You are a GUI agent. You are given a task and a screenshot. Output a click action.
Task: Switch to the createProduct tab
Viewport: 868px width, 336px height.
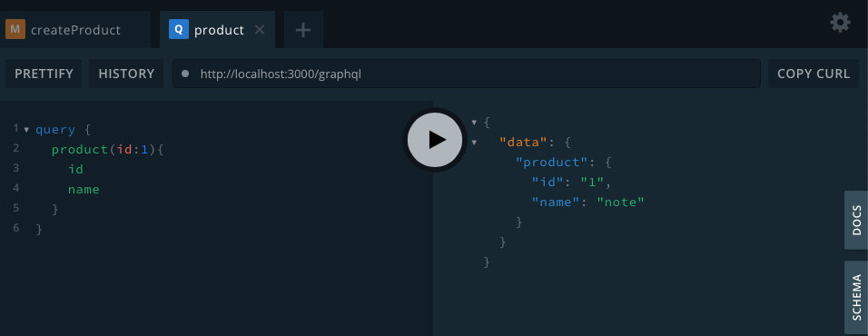pos(75,30)
